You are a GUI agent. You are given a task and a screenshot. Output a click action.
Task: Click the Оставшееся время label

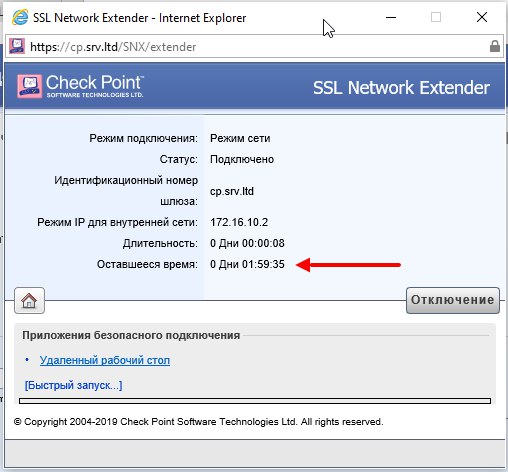pos(147,264)
